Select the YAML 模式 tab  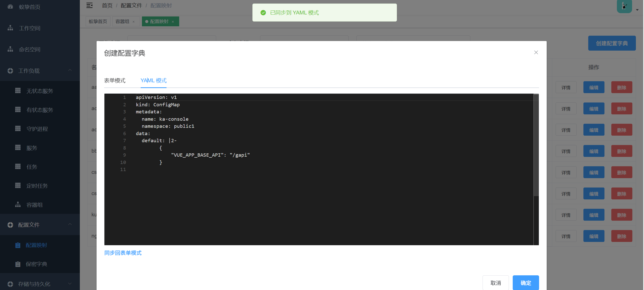(153, 80)
